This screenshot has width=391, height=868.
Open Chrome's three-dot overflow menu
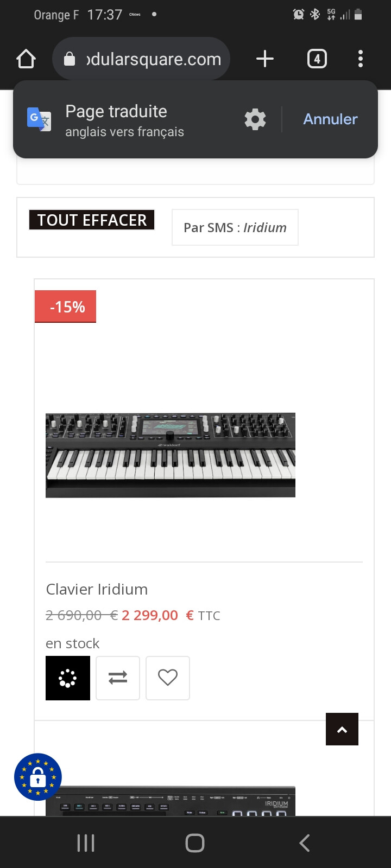click(x=361, y=59)
